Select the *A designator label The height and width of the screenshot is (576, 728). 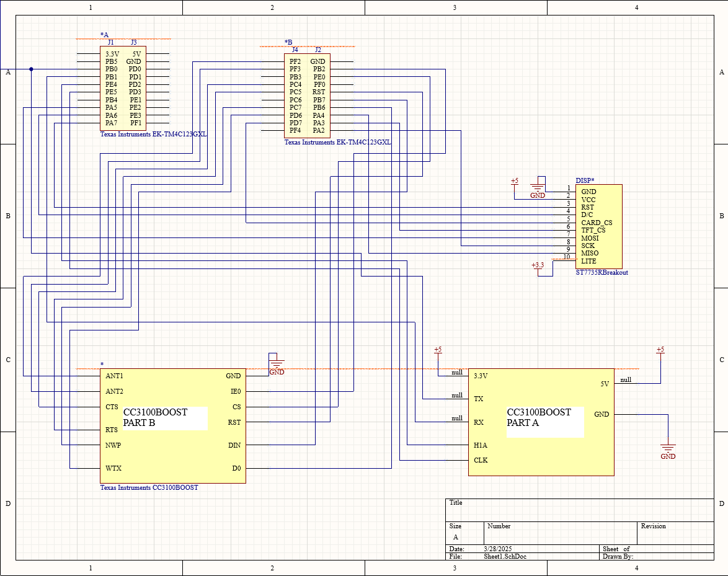pyautogui.click(x=104, y=35)
